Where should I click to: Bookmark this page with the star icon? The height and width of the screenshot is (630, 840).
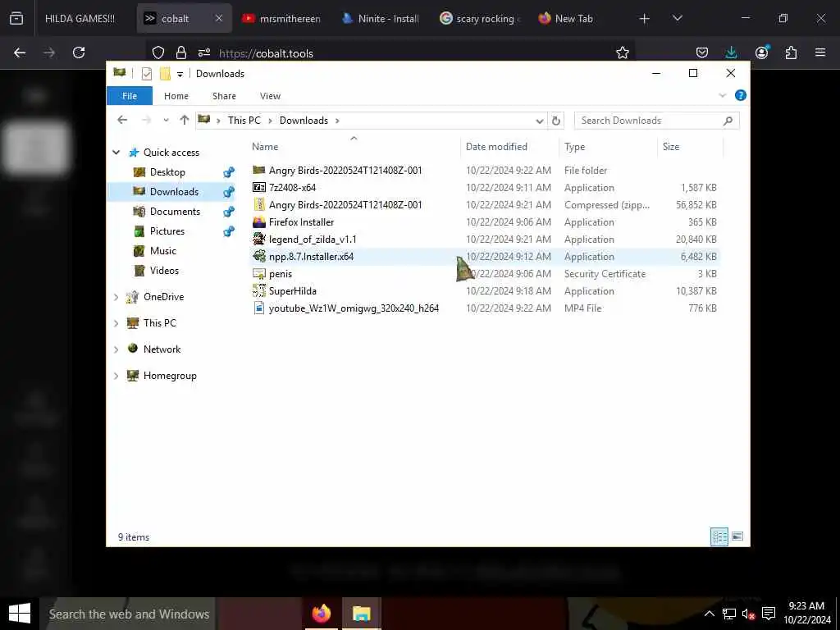(622, 52)
